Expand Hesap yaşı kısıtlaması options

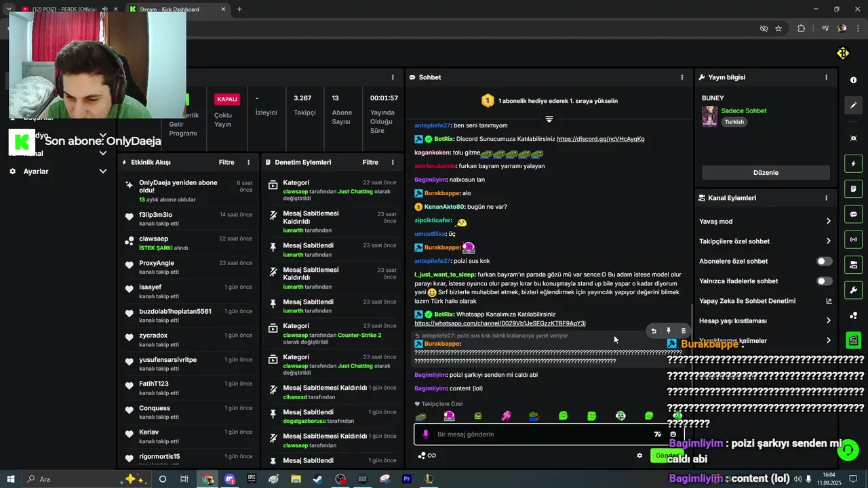(828, 321)
